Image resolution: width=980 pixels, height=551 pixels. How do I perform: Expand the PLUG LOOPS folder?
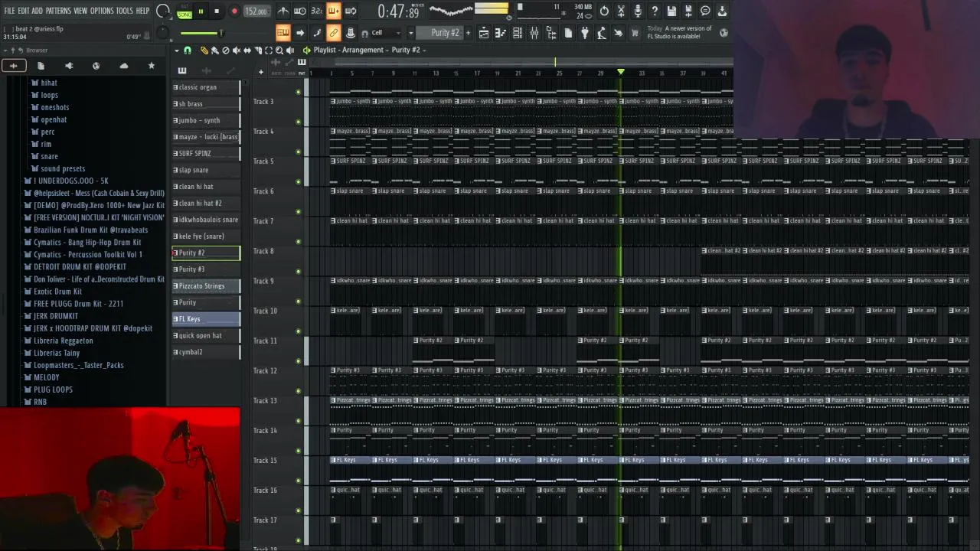[53, 390]
